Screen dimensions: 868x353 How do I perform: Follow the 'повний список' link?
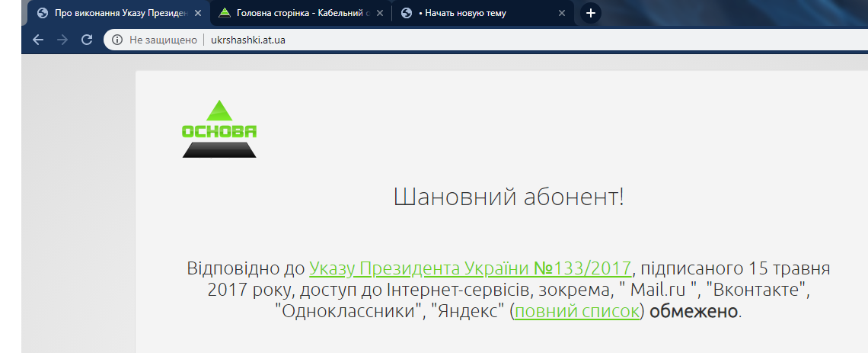point(577,311)
